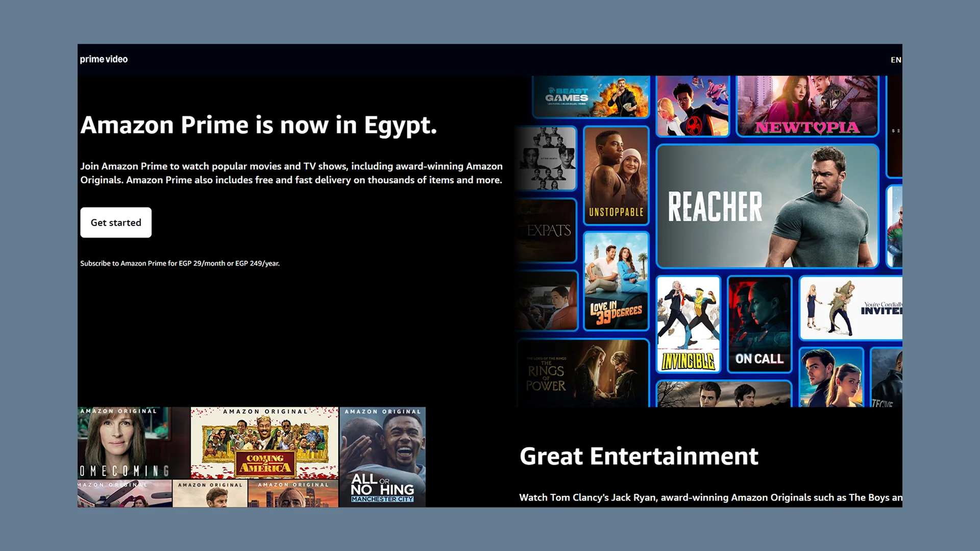
Task: Click the prime video logo
Action: point(104,59)
